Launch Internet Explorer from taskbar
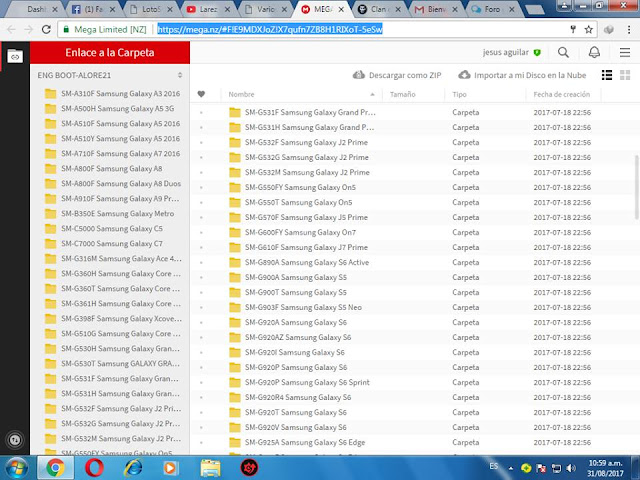Screen dimensions: 640x480 tap(133, 468)
